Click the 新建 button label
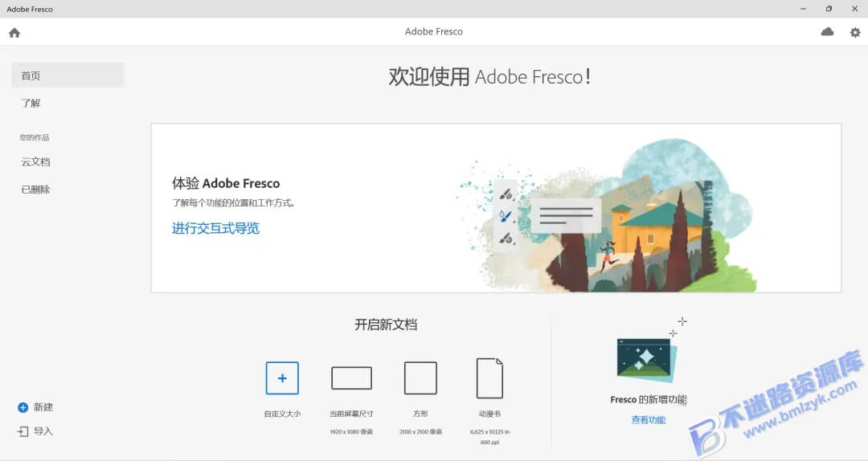The image size is (868, 461). pos(43,407)
